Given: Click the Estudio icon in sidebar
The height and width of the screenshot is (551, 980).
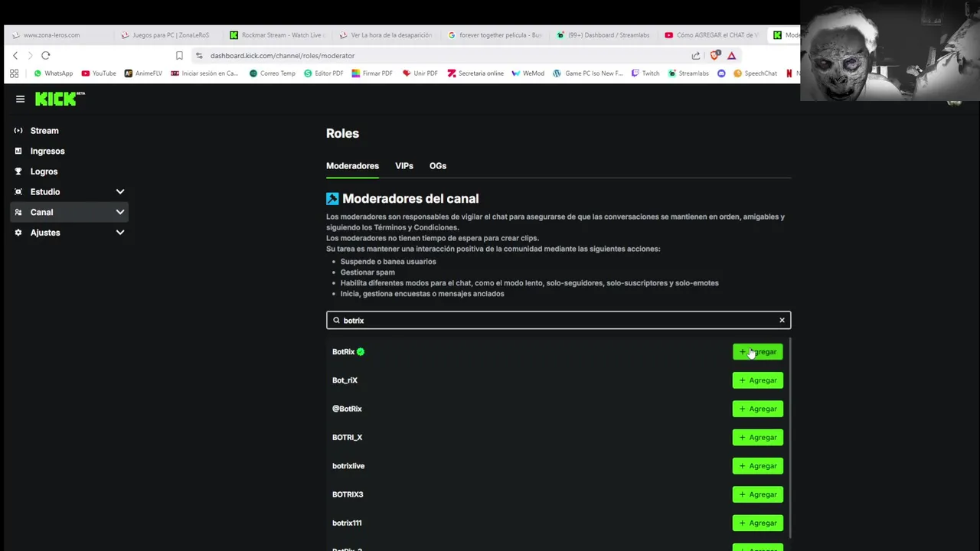Looking at the screenshot, I should coord(18,192).
